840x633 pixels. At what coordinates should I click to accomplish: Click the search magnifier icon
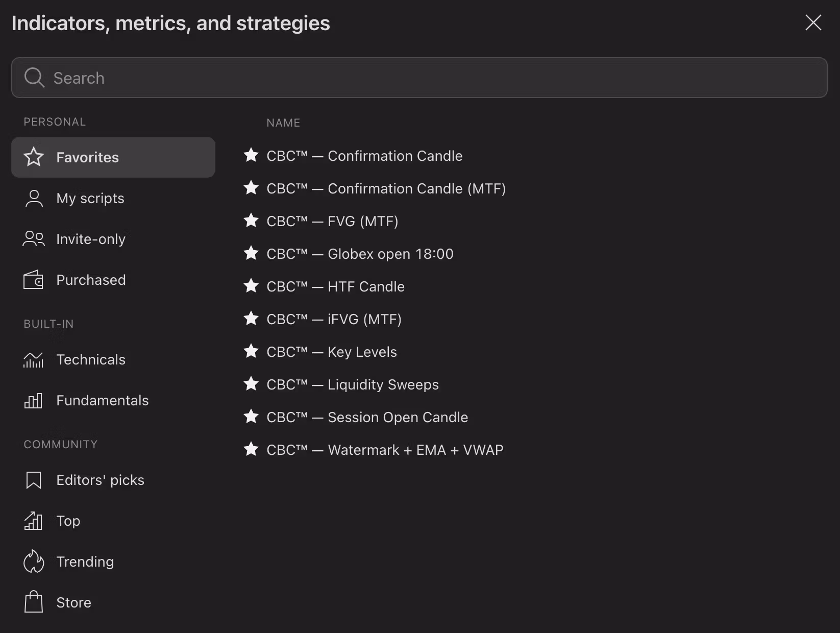[x=34, y=78]
